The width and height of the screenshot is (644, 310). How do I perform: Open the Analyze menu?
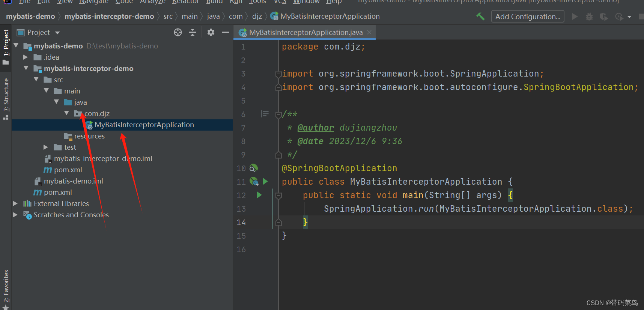click(x=153, y=2)
